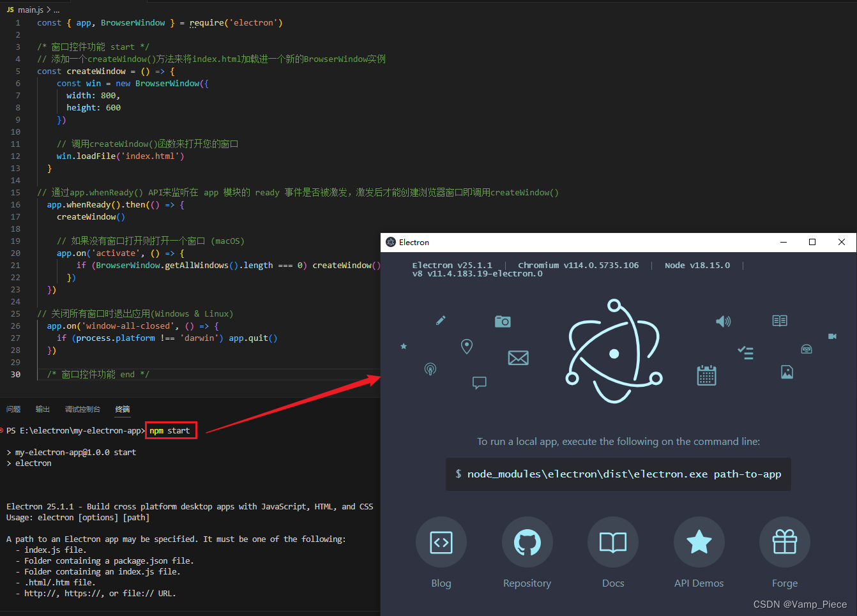The height and width of the screenshot is (616, 857).
Task: Click the VR headset icon
Action: tap(807, 349)
